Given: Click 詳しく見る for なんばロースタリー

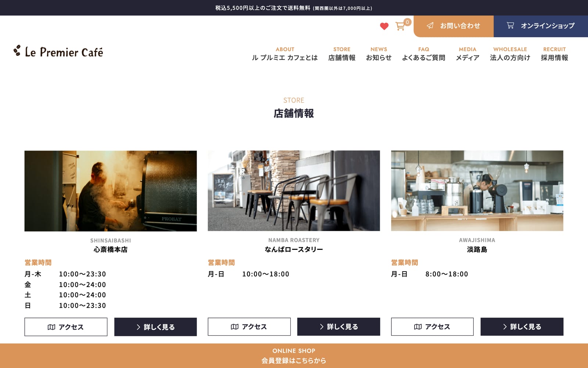Looking at the screenshot, I should point(338,327).
